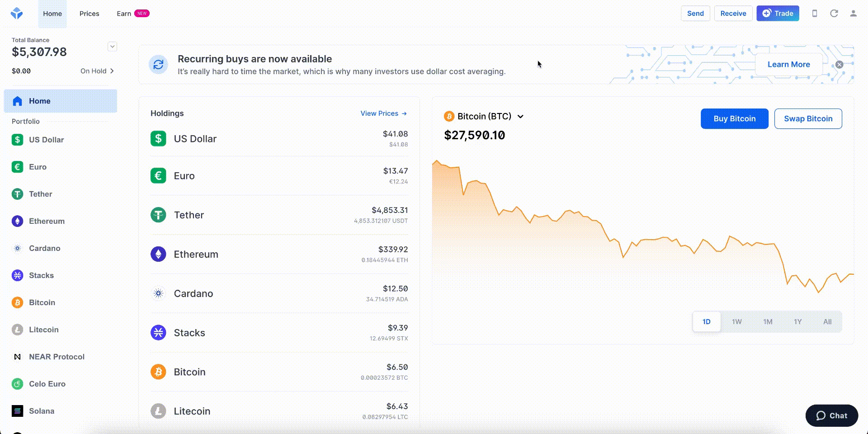Switch chart range to 1M
Viewport: 868px width, 434px height.
point(768,322)
